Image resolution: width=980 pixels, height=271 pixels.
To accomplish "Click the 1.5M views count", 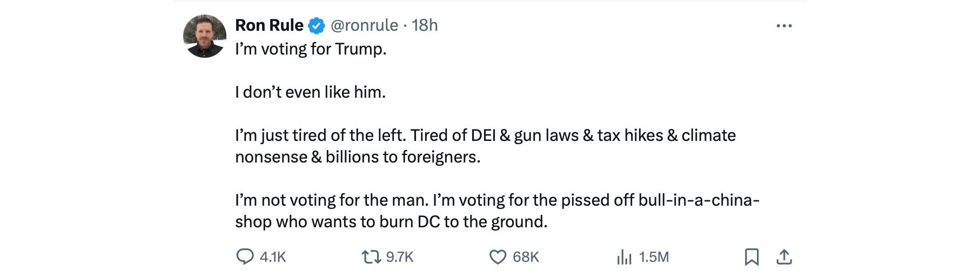I will pyautogui.click(x=654, y=257).
